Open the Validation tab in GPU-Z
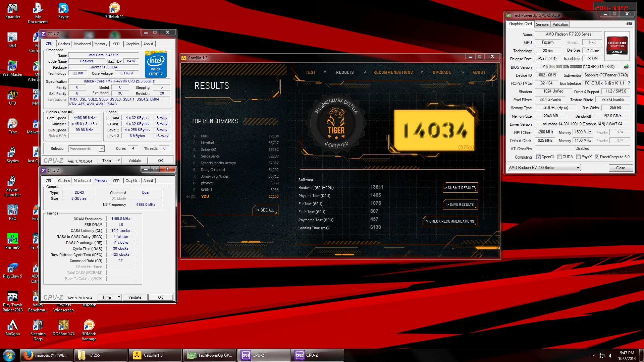This screenshot has height=362, width=644. click(560, 24)
